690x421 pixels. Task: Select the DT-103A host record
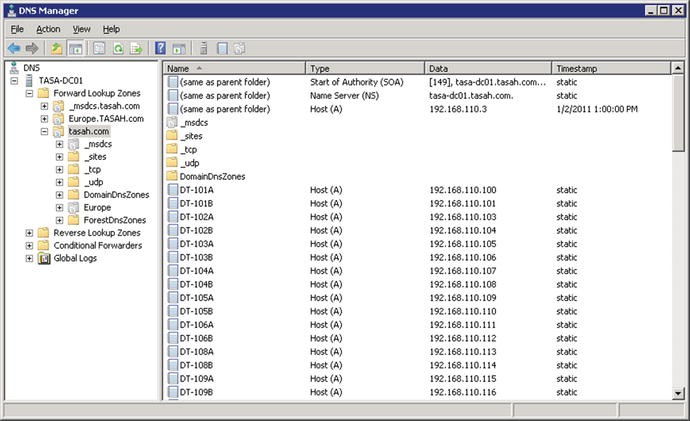click(x=196, y=244)
